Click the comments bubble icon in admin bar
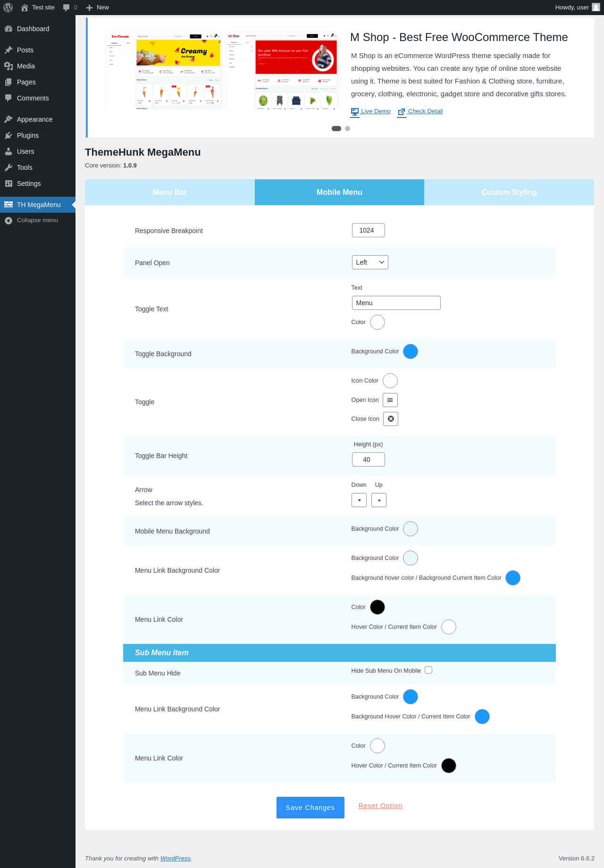The width and height of the screenshot is (604, 868). pos(67,8)
